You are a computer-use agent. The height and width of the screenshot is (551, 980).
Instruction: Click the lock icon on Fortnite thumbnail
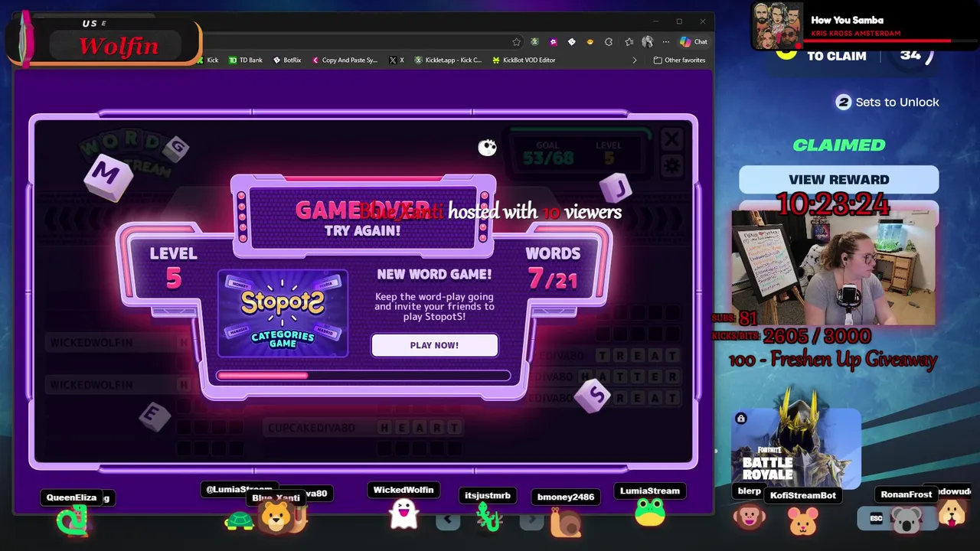coord(740,419)
